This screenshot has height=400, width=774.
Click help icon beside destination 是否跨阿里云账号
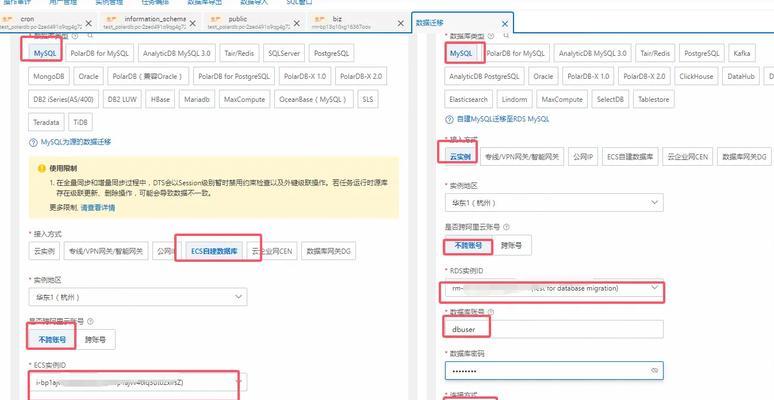pos(506,227)
